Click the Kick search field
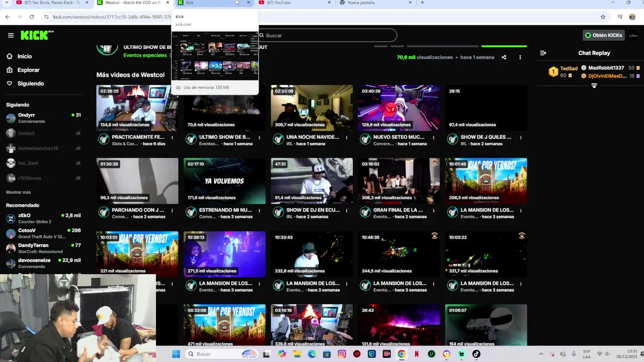This screenshot has height=362, width=644. (327, 35)
